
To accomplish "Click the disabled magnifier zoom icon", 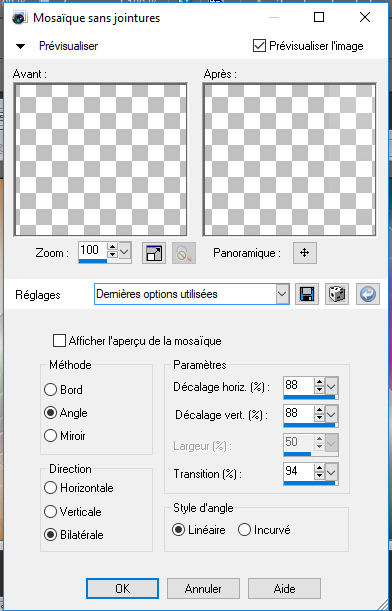I will [x=184, y=253].
